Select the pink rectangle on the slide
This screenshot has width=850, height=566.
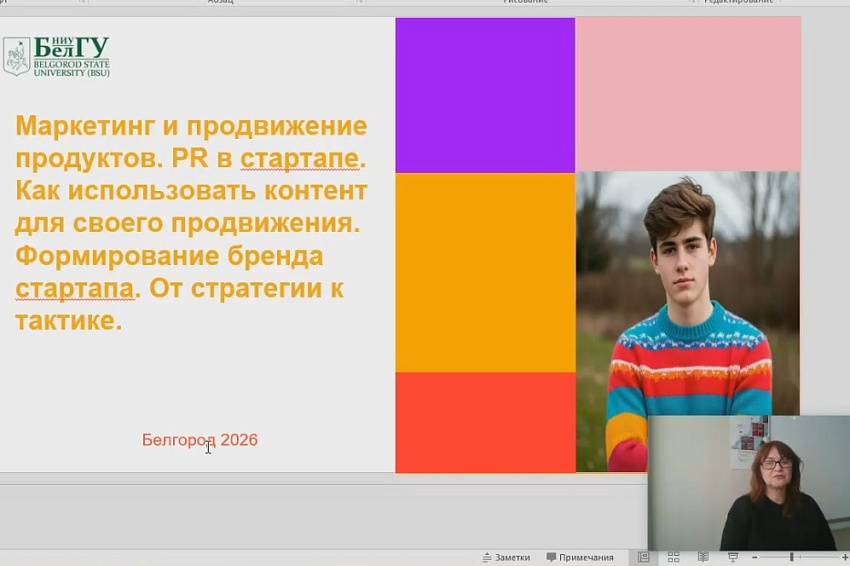[688, 94]
